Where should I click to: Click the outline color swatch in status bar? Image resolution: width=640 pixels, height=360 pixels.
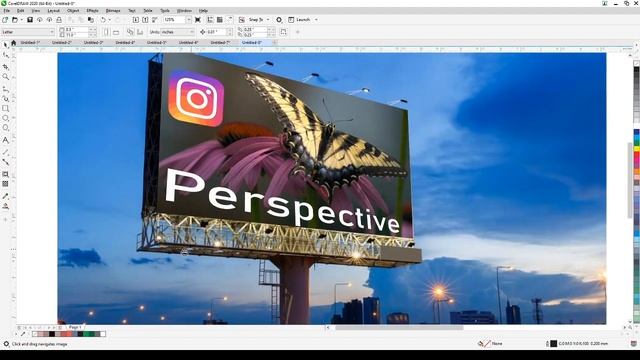tap(553, 344)
